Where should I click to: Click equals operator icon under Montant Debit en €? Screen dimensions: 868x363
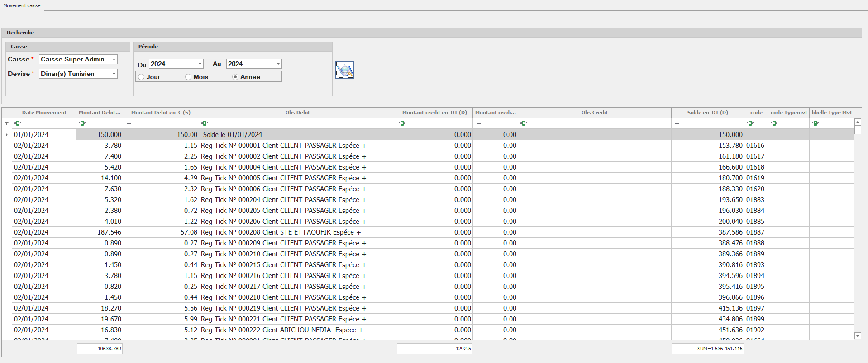pos(129,123)
